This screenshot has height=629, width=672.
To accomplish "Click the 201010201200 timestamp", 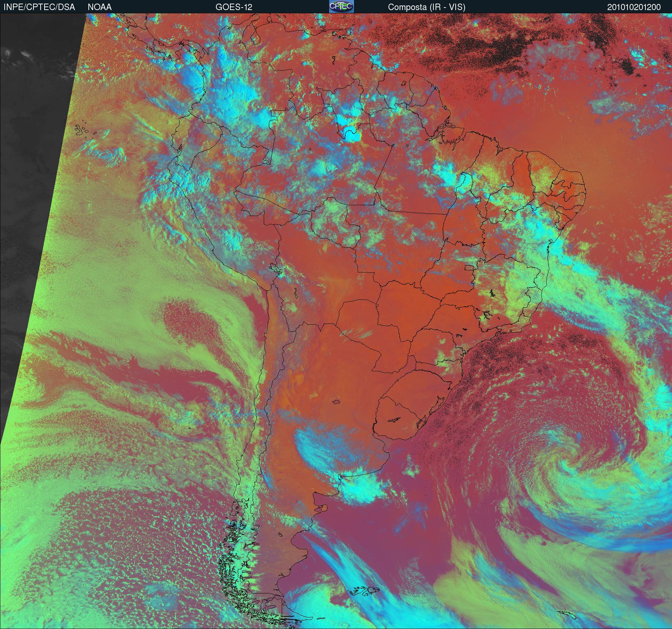I will [634, 7].
